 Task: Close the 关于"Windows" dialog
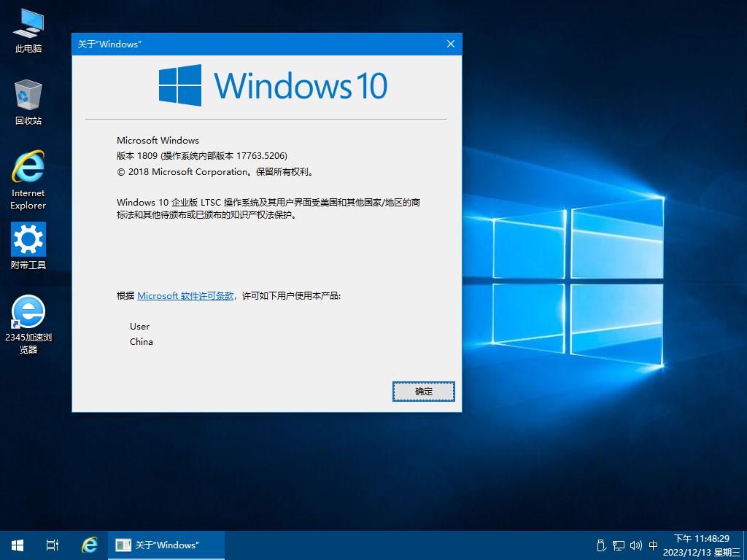tap(451, 44)
